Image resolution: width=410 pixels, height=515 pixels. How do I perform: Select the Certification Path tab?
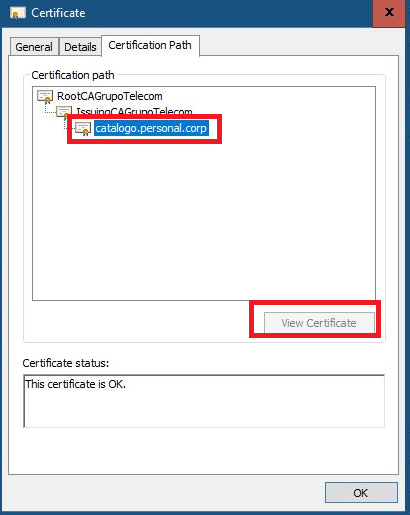click(150, 45)
